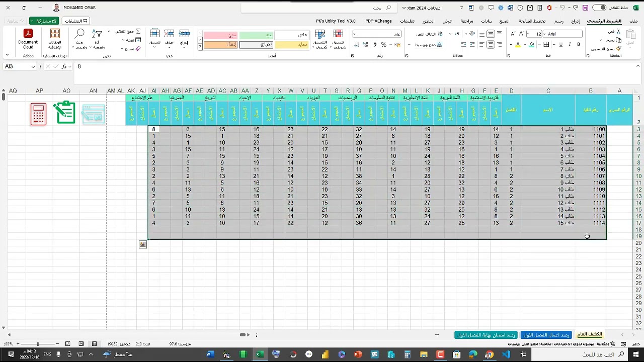Expand the cell styles gallery
644x362 pixels.
pyautogui.click(x=200, y=47)
